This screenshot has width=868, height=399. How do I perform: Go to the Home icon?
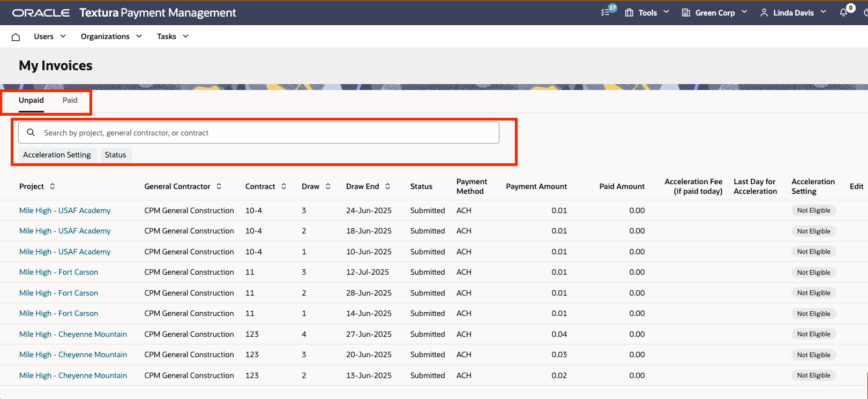(16, 37)
